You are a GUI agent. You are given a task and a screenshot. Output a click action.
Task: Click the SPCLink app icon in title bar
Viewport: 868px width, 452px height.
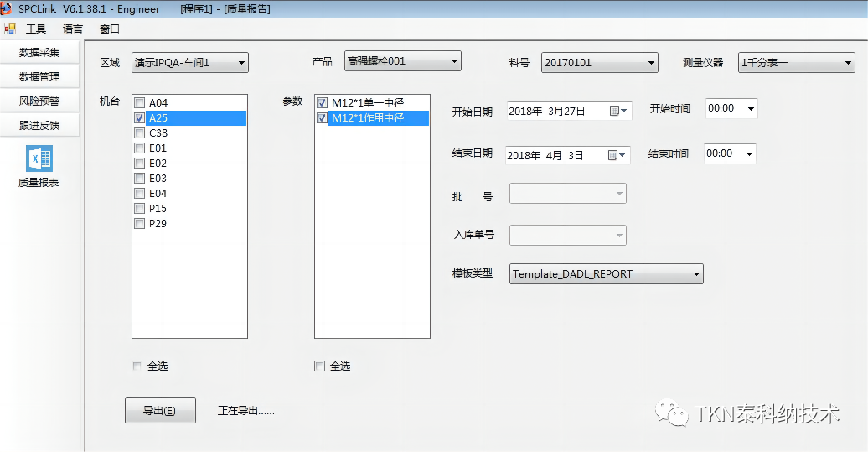(7, 8)
